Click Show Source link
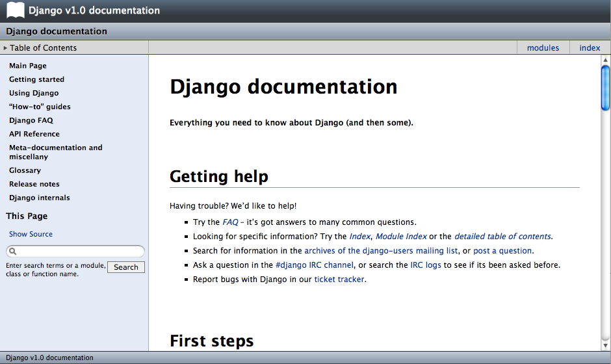The image size is (611, 364). (31, 234)
